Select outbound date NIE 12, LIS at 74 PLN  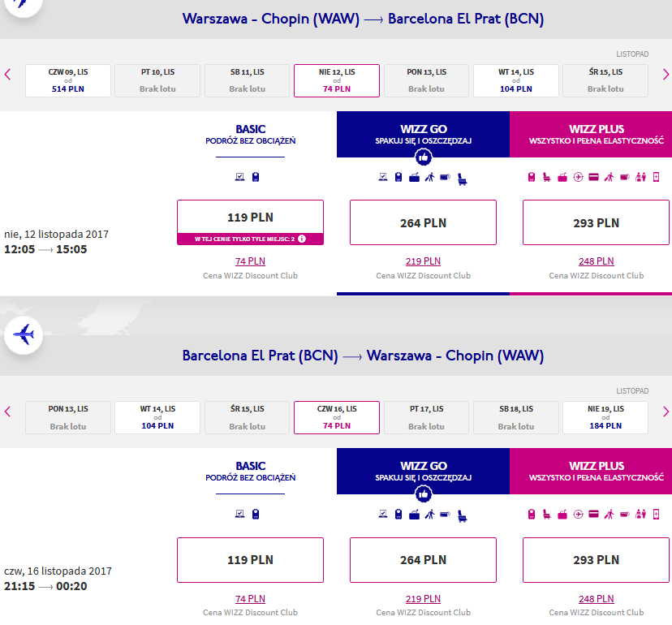(337, 80)
